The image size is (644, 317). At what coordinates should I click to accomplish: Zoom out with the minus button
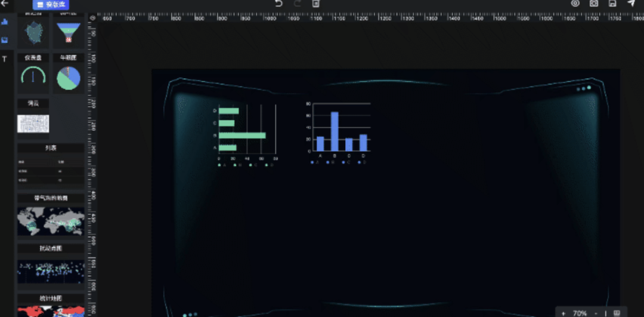[596, 313]
